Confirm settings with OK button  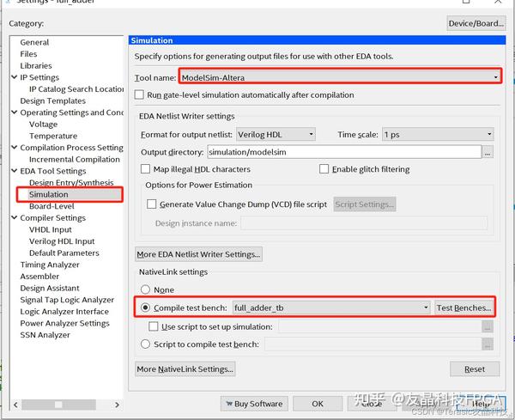[x=318, y=404]
